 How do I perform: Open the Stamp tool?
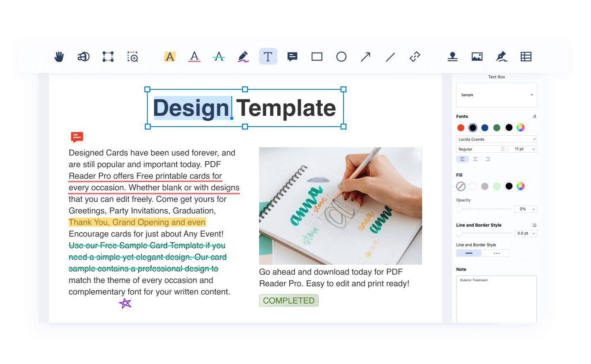click(452, 57)
